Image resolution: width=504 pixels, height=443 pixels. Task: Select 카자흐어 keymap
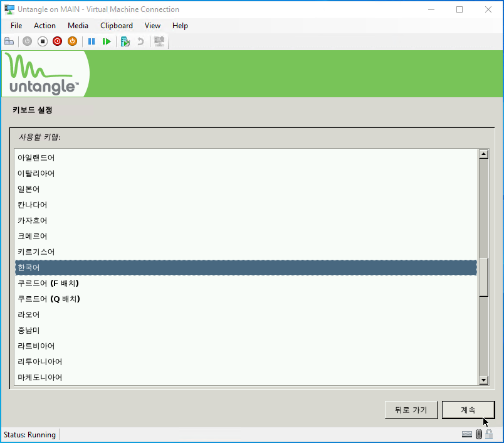pyautogui.click(x=246, y=220)
